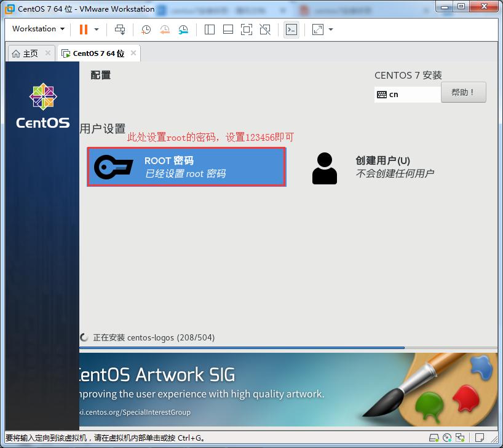Click the installation progress bar

pos(246,349)
